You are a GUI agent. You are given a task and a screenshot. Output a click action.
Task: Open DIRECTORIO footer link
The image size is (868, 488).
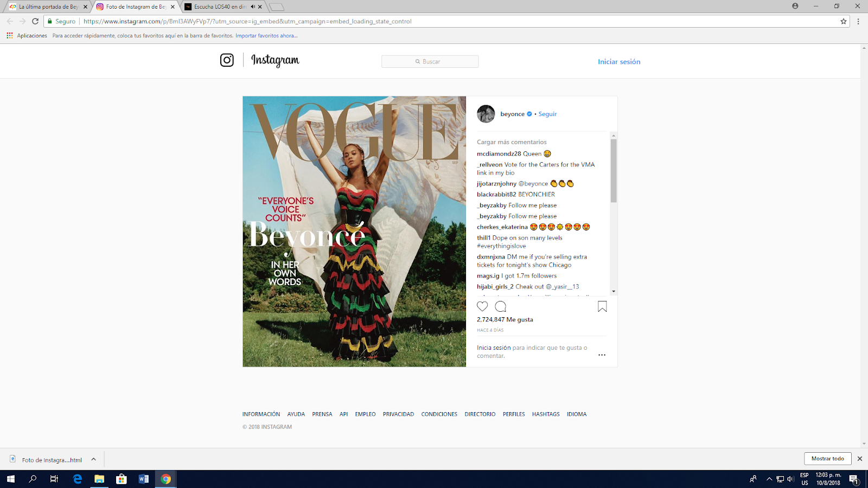click(x=480, y=414)
